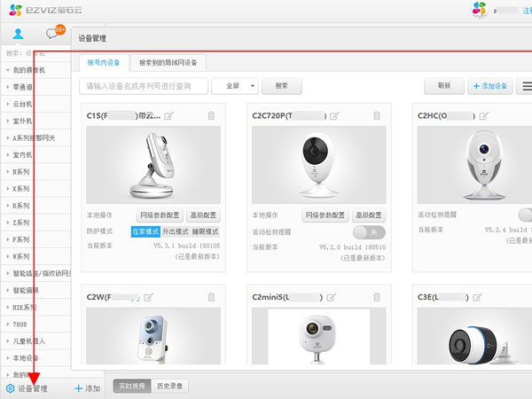Open the user account tab icon
Screen dimensions: 532x399
[18, 34]
